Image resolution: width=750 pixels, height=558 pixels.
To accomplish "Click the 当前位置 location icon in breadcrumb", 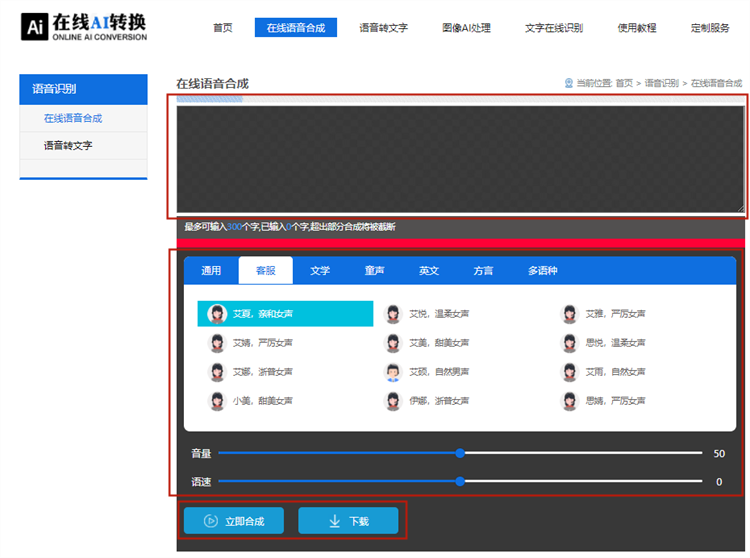I will pyautogui.click(x=569, y=83).
